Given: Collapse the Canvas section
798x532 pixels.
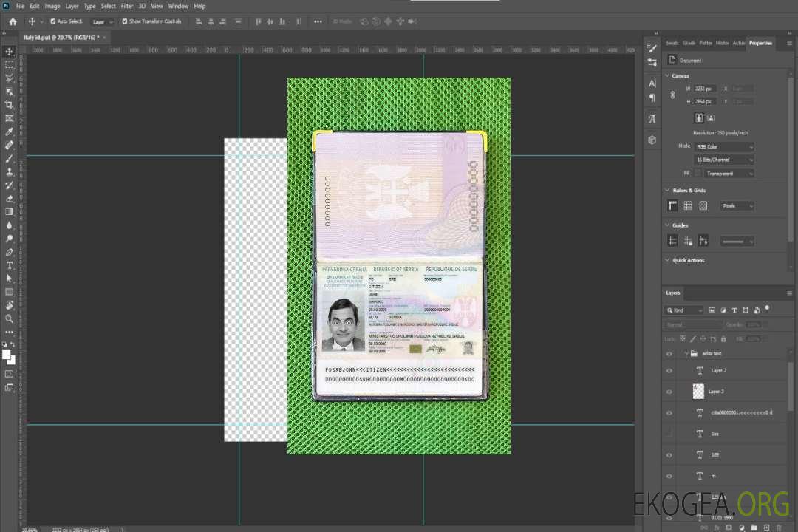Looking at the screenshot, I should click(667, 76).
